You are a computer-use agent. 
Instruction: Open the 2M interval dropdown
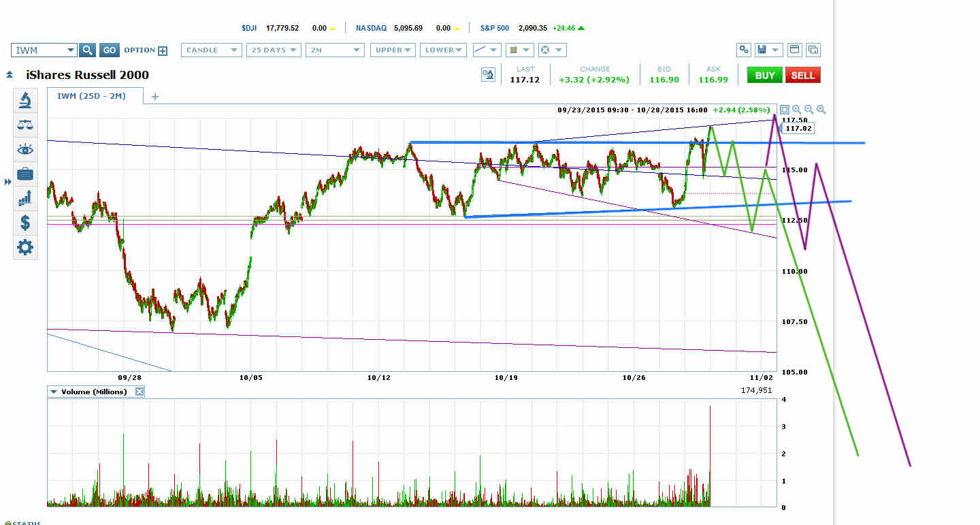coord(336,50)
